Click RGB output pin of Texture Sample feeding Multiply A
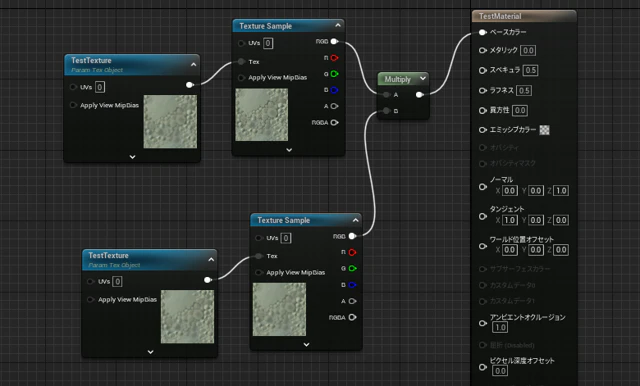 tap(334, 42)
